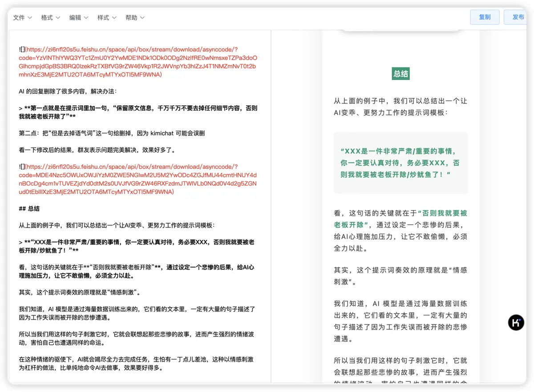Expand the chevron beside 样式
534x392 pixels.
point(114,18)
